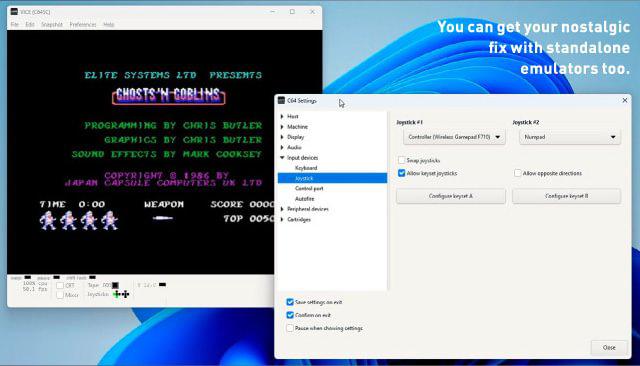Click the black joystick indicator in the status bar
The width and height of the screenshot is (640, 366).
coord(125,294)
